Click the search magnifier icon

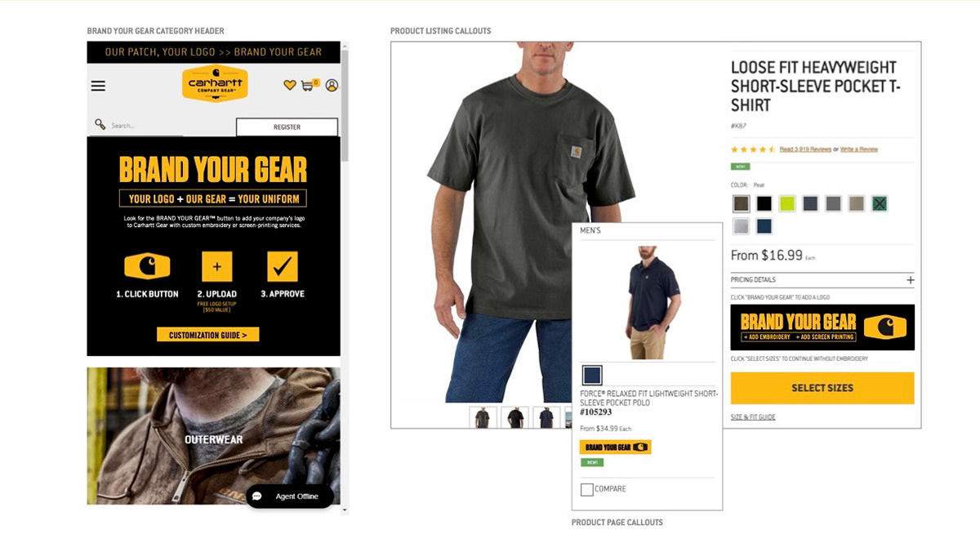click(100, 125)
